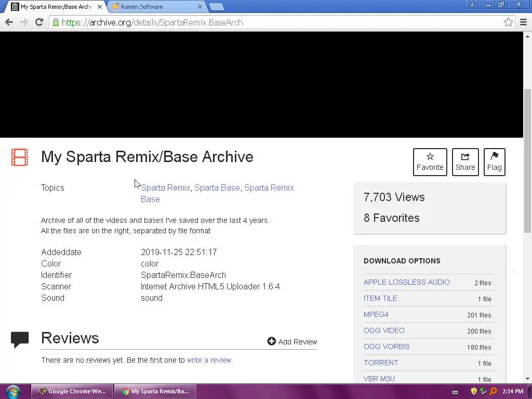The image size is (532, 399).
Task: Close the My Sparta Remix tab
Action: coord(99,6)
